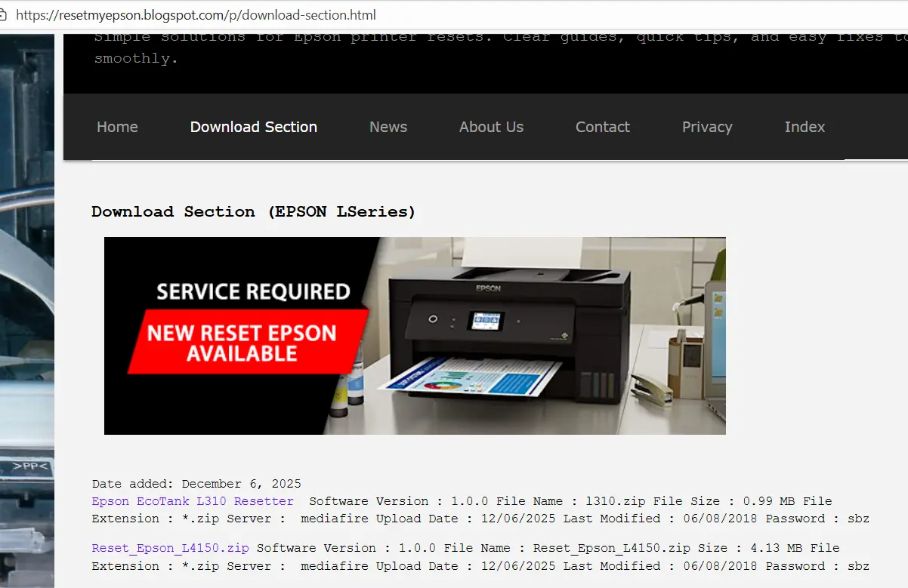Click the 'Download Section (EPSON LSeries)' heading
The width and height of the screenshot is (908, 588).
(x=254, y=211)
